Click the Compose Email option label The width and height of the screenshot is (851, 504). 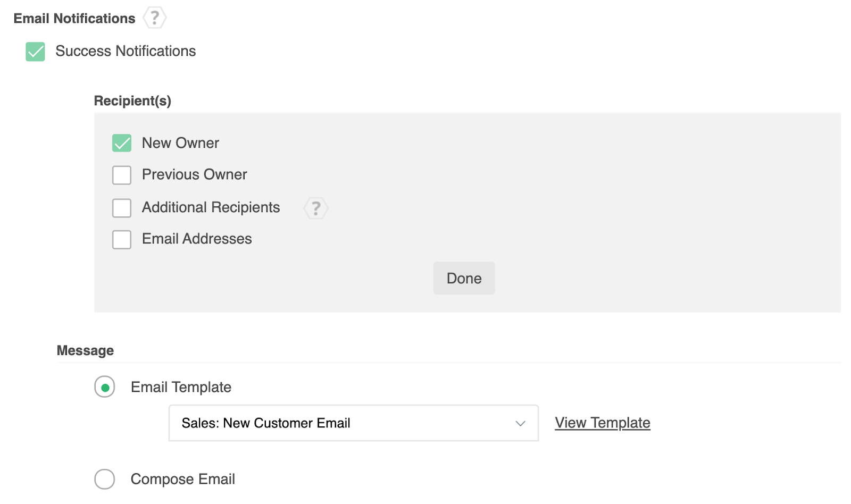pos(182,479)
